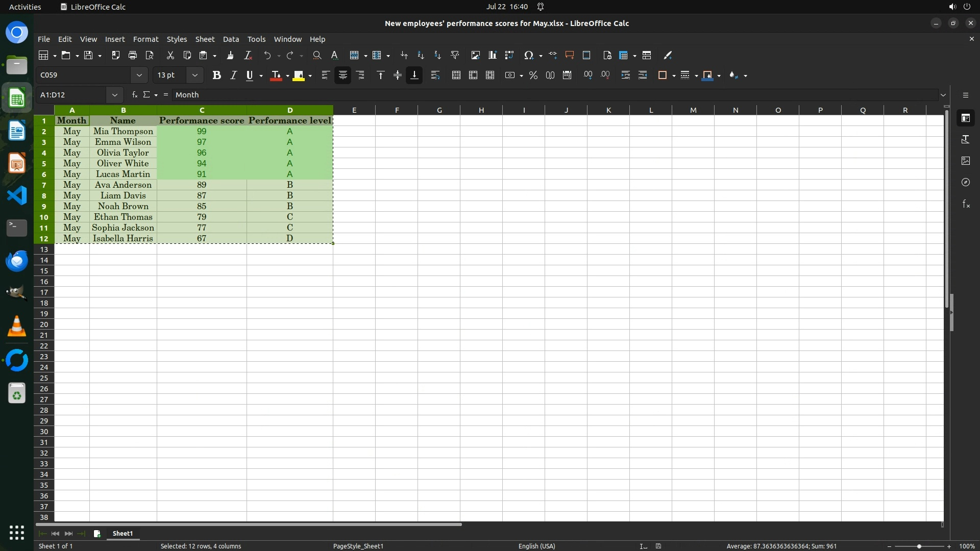Open the Borders dropdown arrow
This screenshot has height=551, width=980.
674,76
